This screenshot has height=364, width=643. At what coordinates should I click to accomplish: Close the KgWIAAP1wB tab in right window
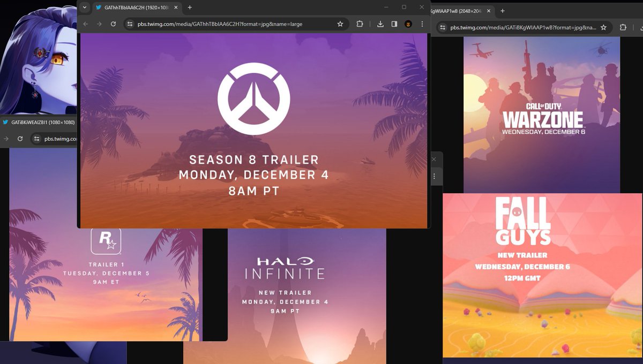pyautogui.click(x=489, y=11)
